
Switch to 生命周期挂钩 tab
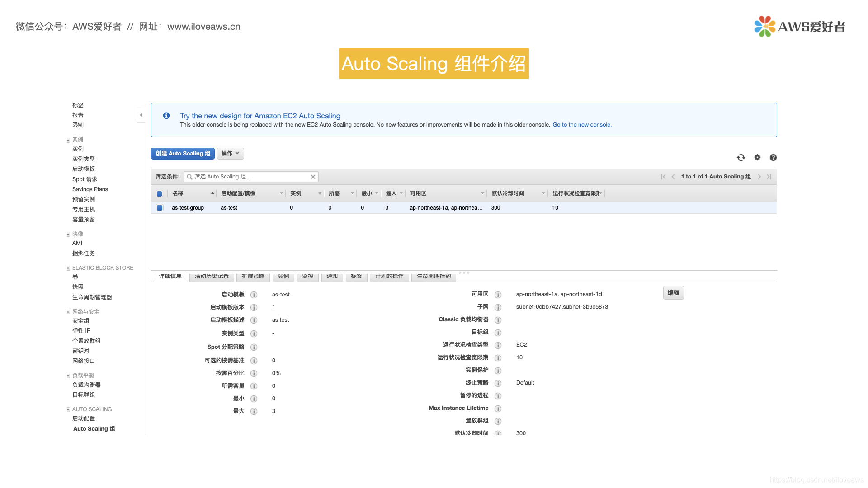point(434,277)
